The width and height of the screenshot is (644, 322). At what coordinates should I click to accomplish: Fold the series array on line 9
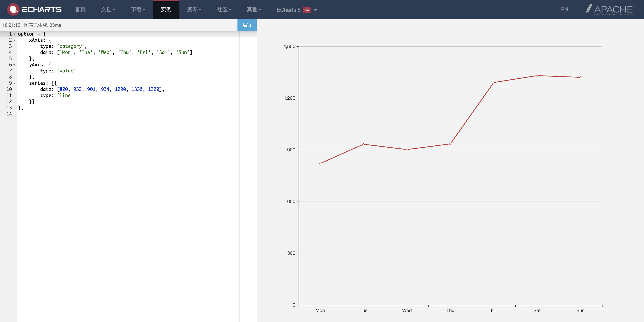14,83
